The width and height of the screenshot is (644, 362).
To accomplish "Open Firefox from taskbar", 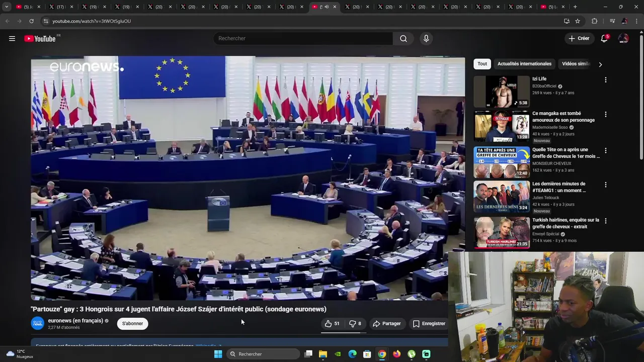I will tap(397, 354).
